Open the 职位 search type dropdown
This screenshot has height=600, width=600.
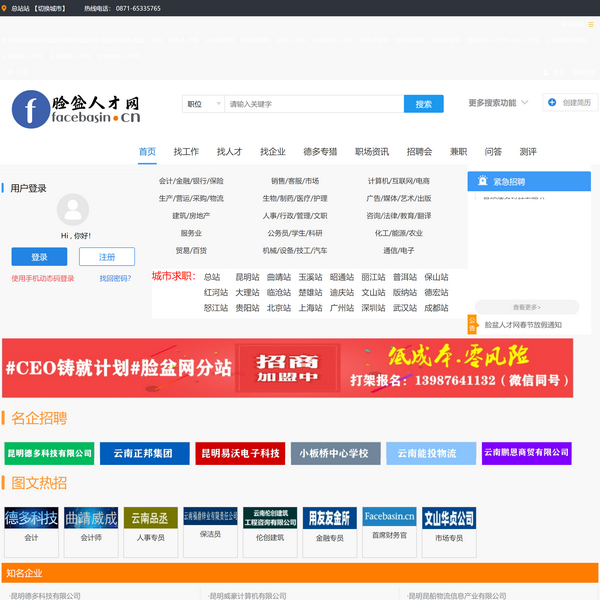[x=201, y=104]
